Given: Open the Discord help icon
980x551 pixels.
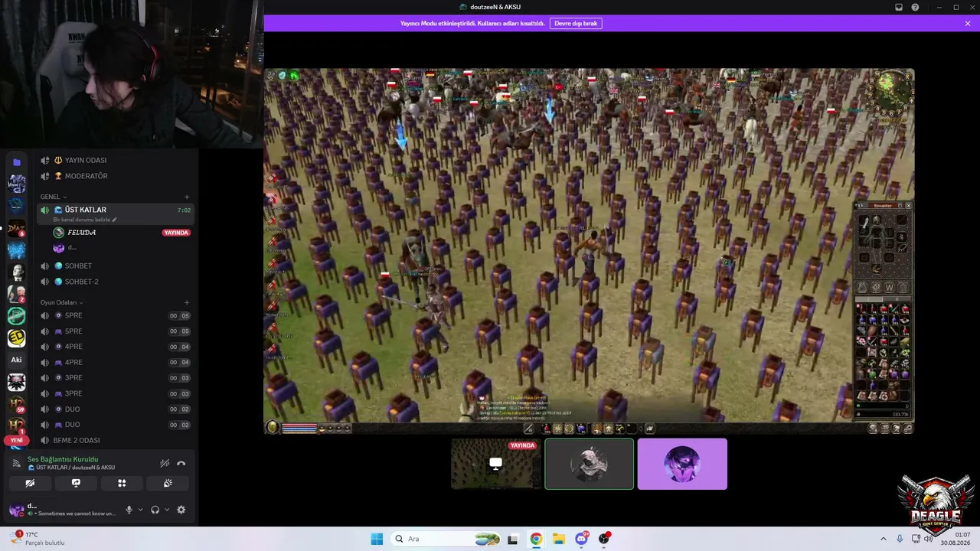Looking at the screenshot, I should click(x=915, y=8).
